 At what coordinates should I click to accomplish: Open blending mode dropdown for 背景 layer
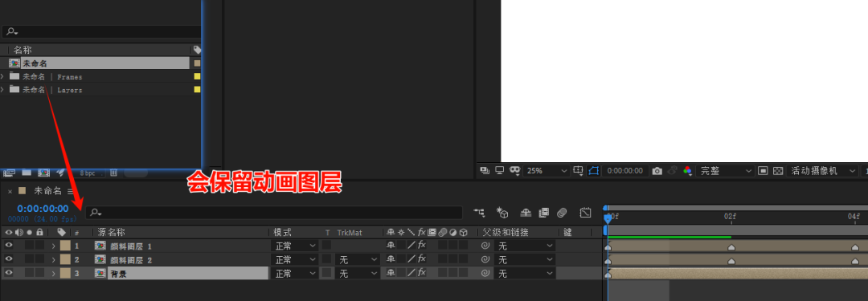pyautogui.click(x=295, y=274)
